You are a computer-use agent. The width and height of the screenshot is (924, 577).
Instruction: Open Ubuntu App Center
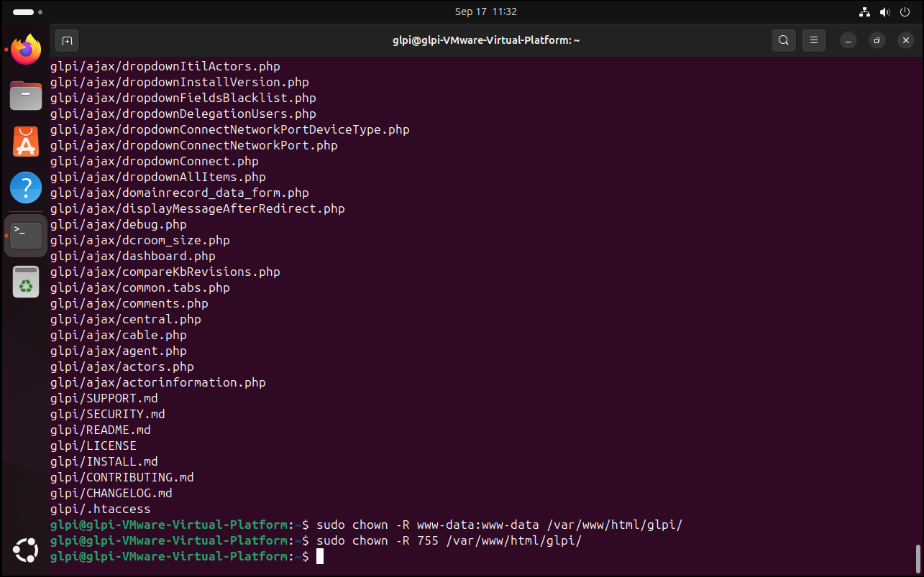point(26,142)
